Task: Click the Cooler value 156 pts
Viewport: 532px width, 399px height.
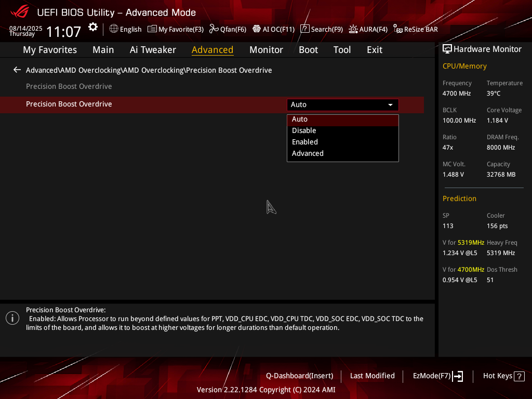Action: [x=497, y=226]
